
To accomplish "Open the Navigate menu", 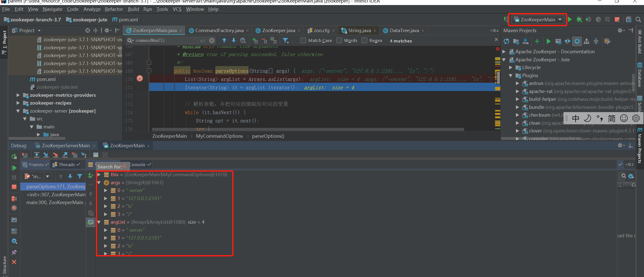I will tap(52, 9).
